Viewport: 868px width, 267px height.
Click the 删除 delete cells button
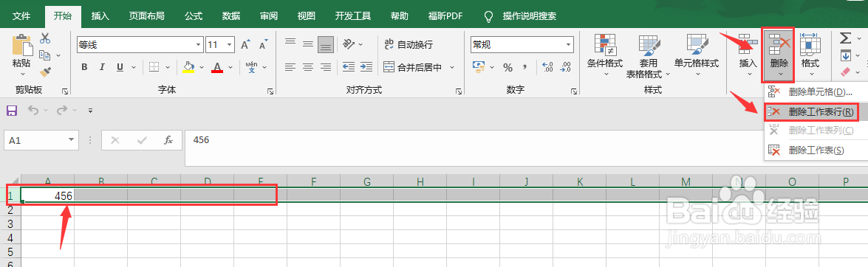pyautogui.click(x=779, y=55)
